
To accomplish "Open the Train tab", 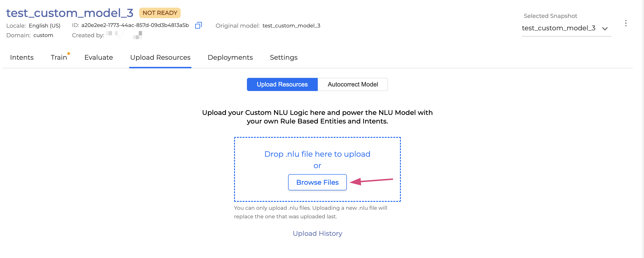I will [59, 57].
